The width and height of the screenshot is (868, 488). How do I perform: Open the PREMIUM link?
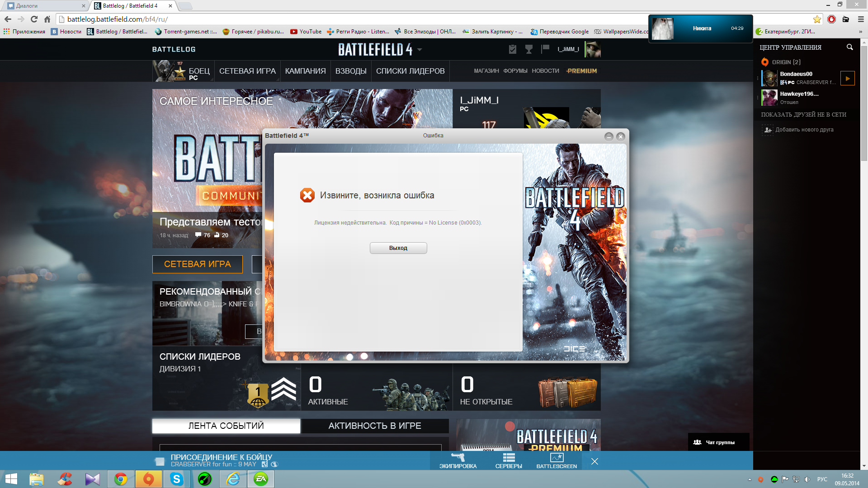581,71
